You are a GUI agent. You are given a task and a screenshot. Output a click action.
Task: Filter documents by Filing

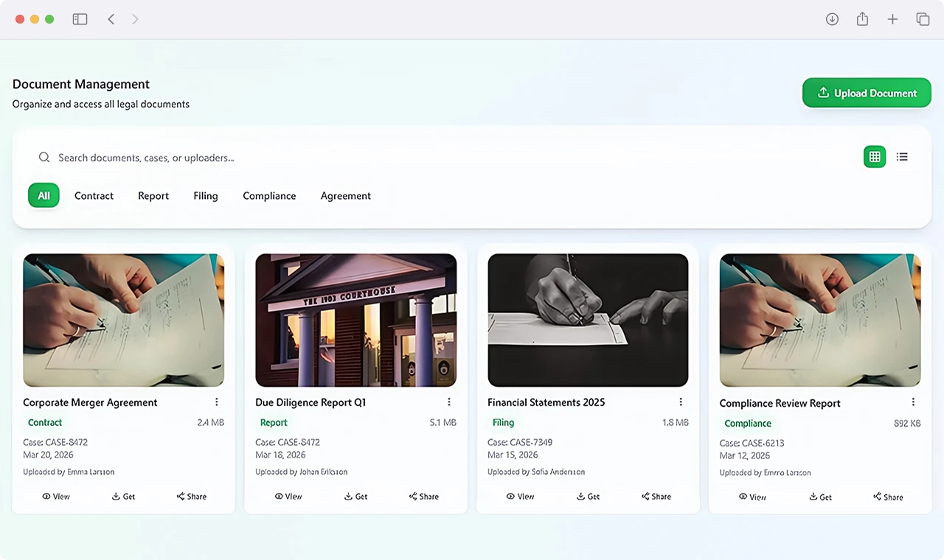tap(205, 195)
